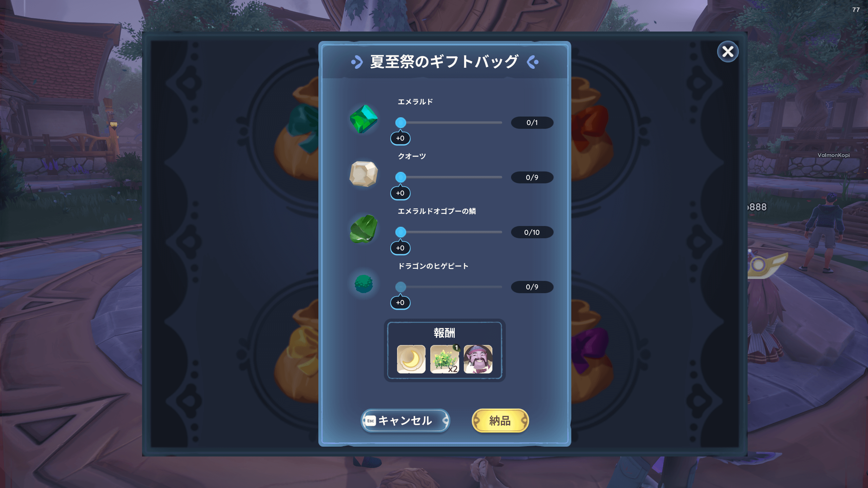Click the Esc key icon on cancel

click(371, 421)
